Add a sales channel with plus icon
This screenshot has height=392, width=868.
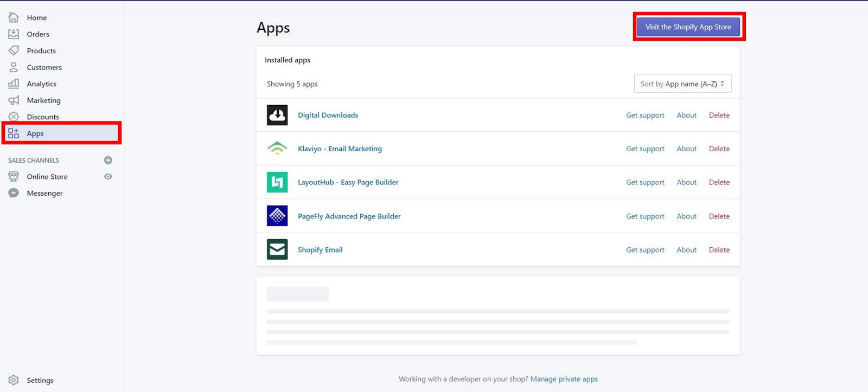108,160
